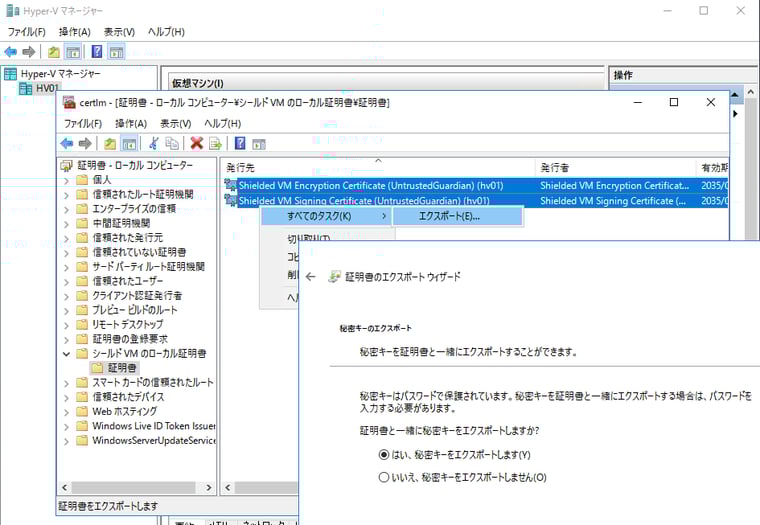This screenshot has height=525, width=760.
Task: Click Back arrow in certlm toolbar
Action: 67,143
